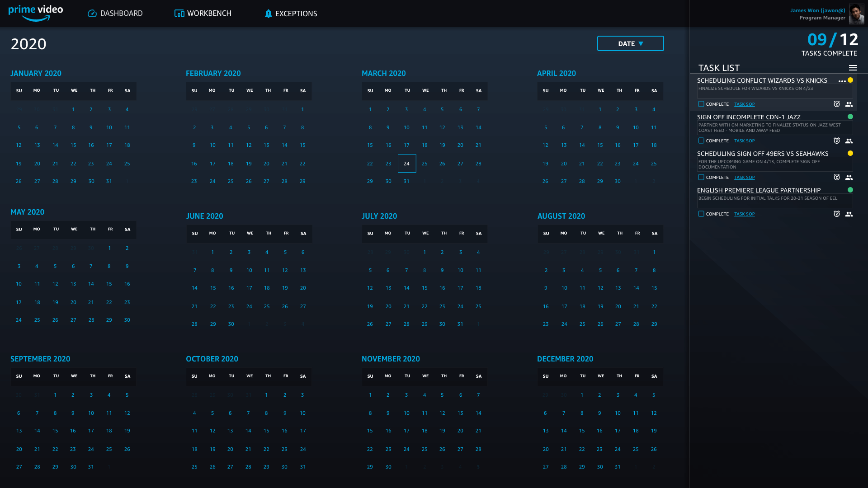Image resolution: width=868 pixels, height=488 pixels.
Task: Click the Dashboard gauge icon
Action: (x=92, y=14)
